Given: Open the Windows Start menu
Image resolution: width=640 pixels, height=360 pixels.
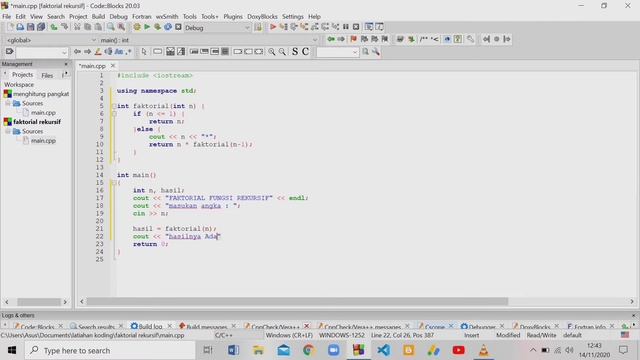Looking at the screenshot, I should 12,351.
